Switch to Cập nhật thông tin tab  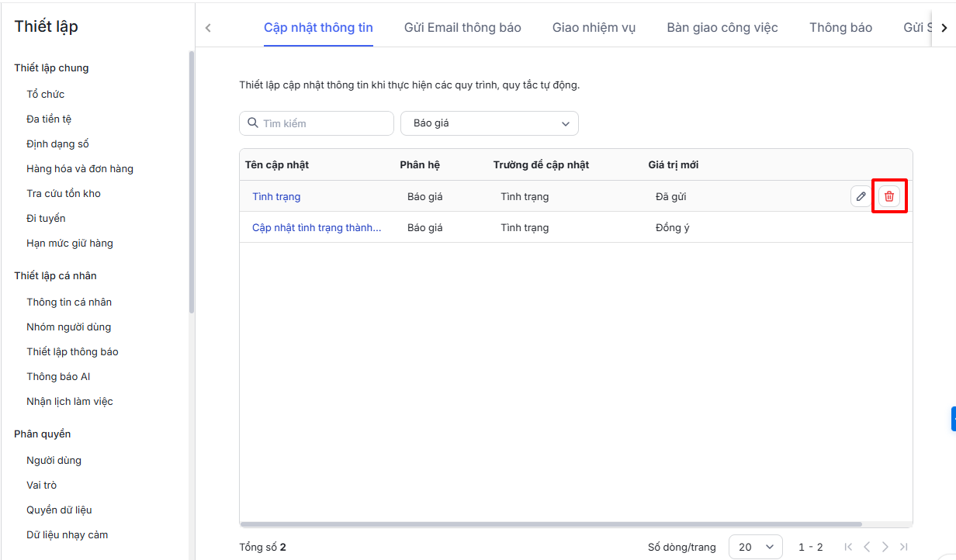318,28
